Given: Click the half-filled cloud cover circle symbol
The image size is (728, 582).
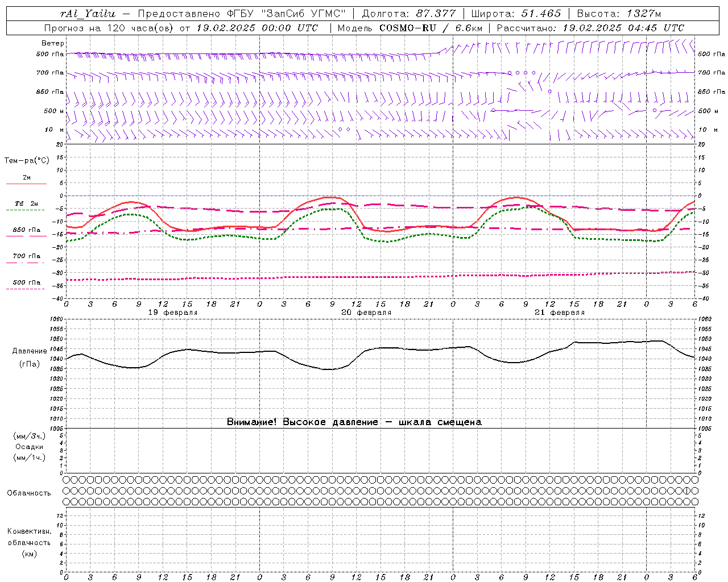Looking at the screenshot, I should 686,490.
